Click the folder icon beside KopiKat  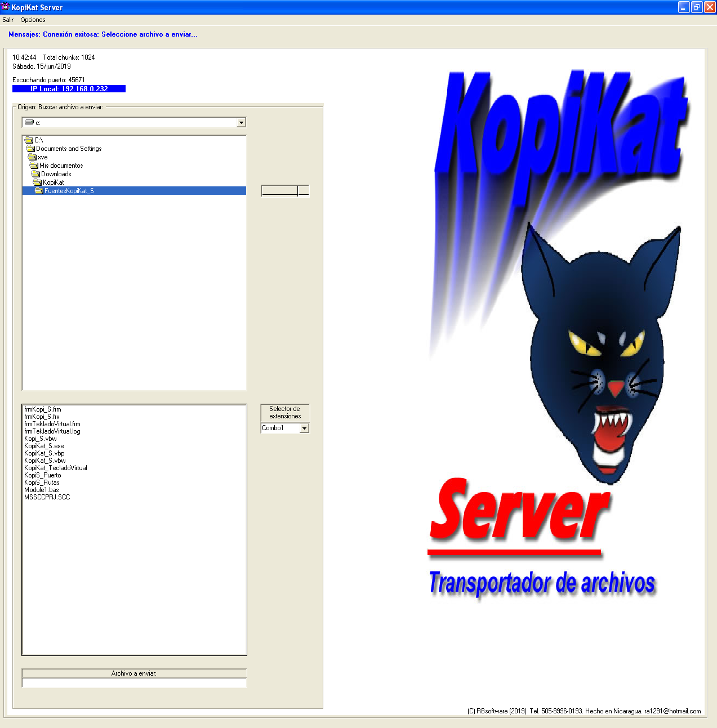[x=37, y=182]
